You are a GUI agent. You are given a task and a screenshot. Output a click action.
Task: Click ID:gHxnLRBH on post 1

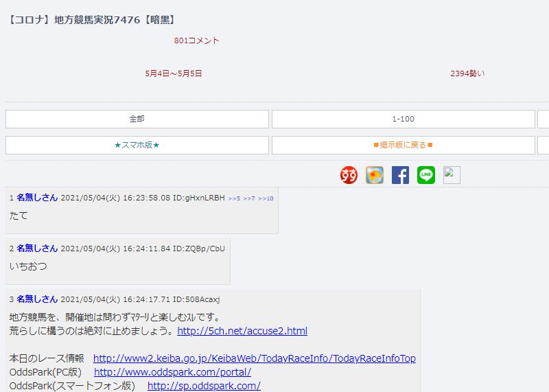click(199, 198)
